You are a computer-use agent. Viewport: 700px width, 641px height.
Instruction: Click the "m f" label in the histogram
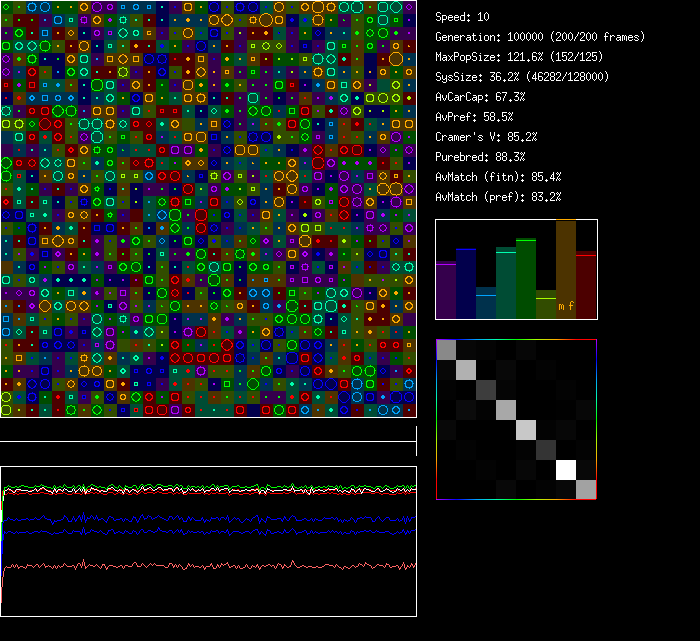(566, 306)
